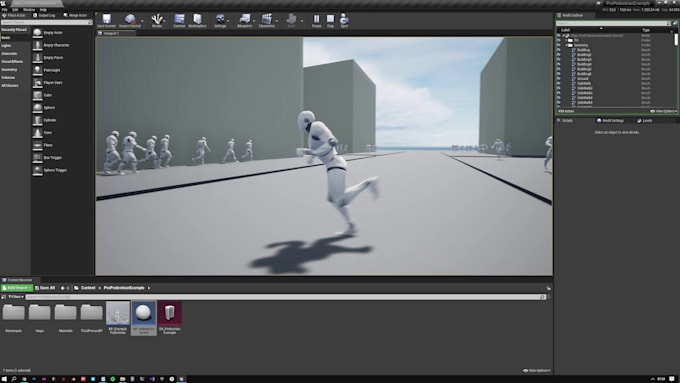
Task: Open the Help menu
Action: (43, 10)
